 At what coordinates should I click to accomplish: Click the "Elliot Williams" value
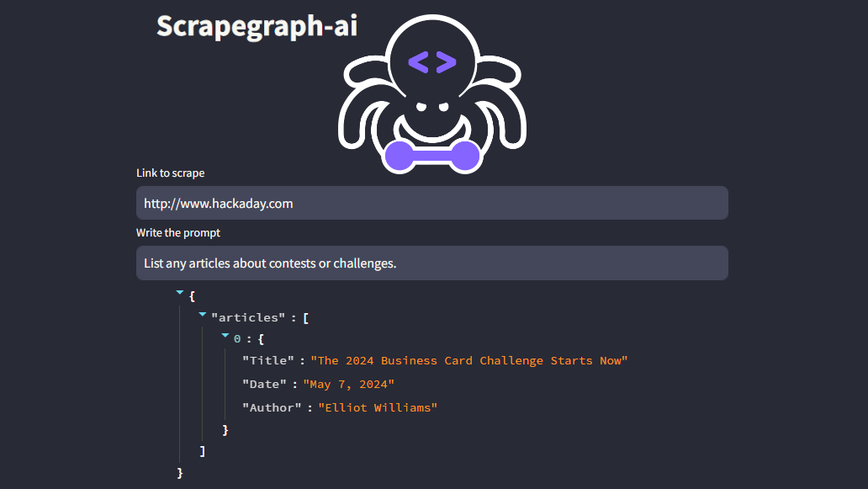click(378, 408)
